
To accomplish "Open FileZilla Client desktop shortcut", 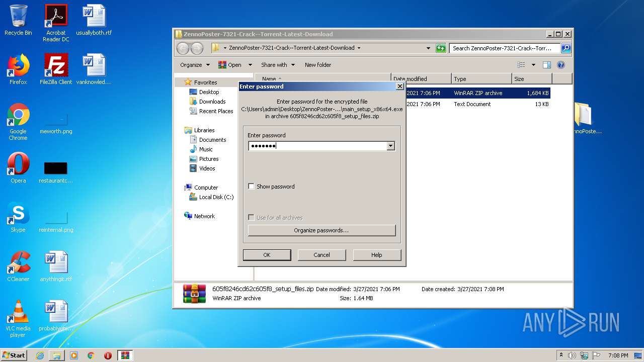I will coord(56,69).
